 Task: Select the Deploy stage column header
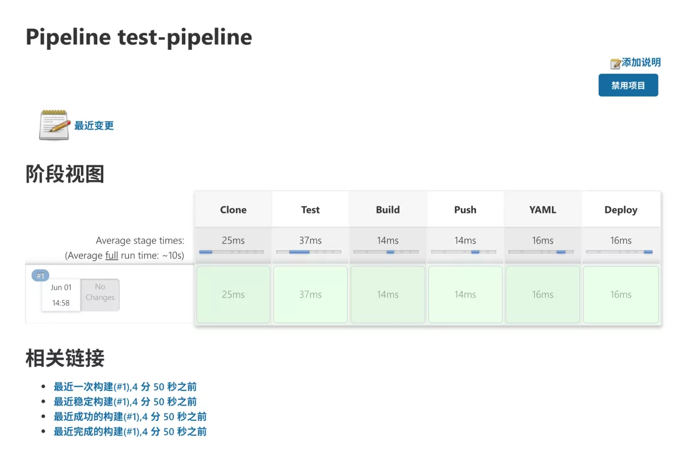point(621,210)
